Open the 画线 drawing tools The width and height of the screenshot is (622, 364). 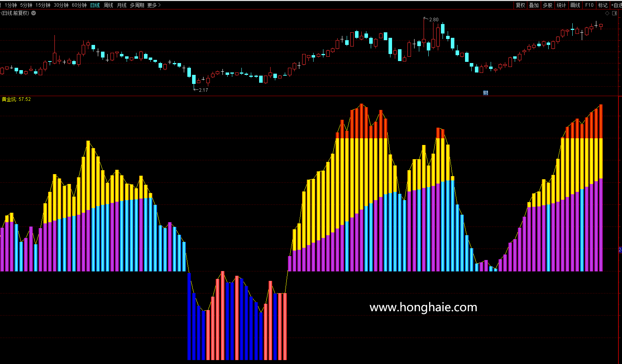click(x=575, y=5)
